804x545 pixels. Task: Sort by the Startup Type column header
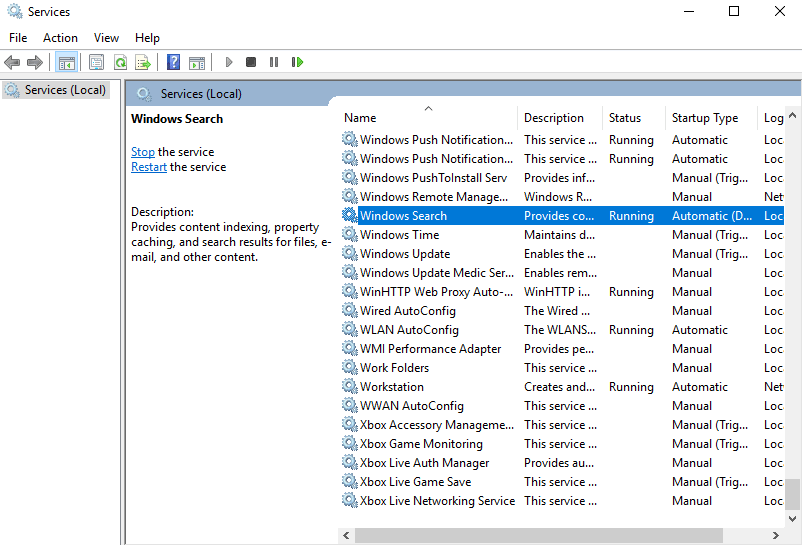pos(711,117)
